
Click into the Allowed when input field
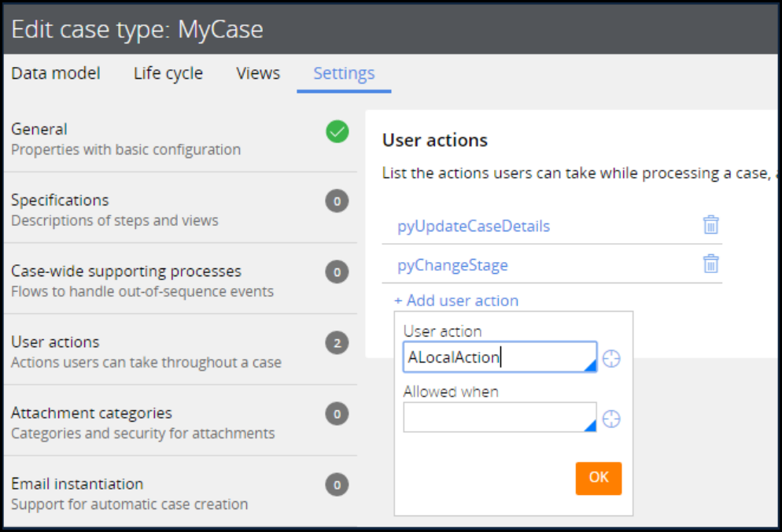[496, 418]
